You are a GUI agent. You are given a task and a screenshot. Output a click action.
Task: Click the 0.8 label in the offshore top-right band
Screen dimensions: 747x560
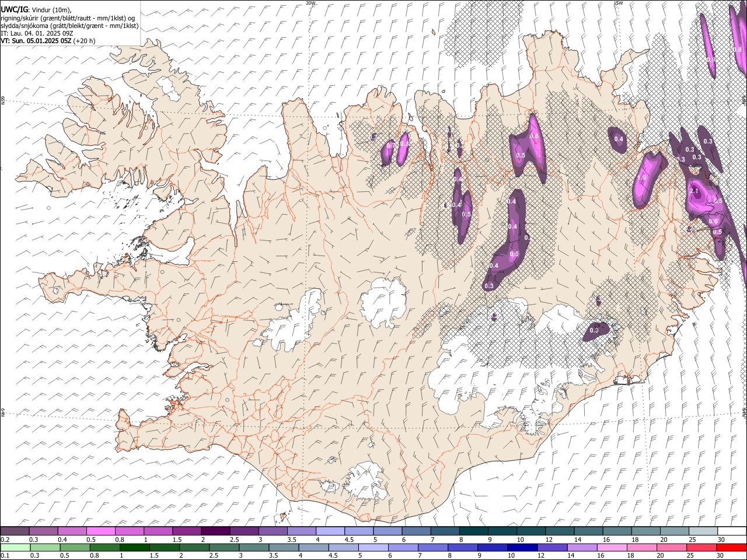pos(738,50)
